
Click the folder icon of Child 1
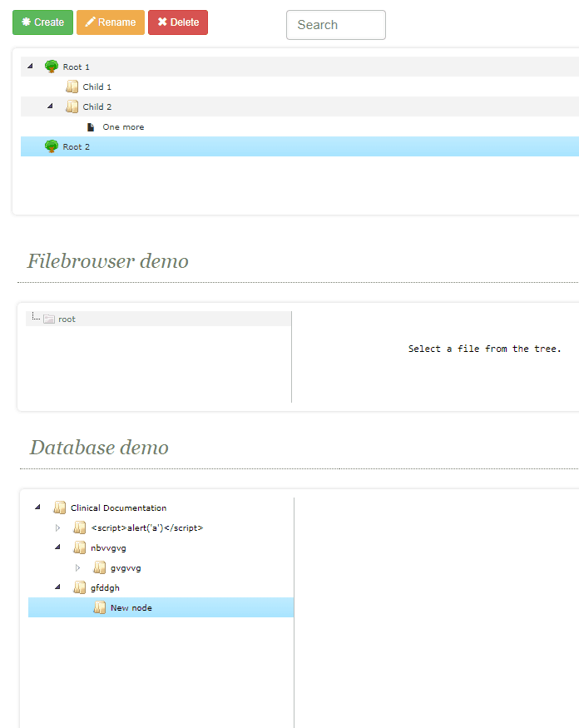click(x=72, y=87)
